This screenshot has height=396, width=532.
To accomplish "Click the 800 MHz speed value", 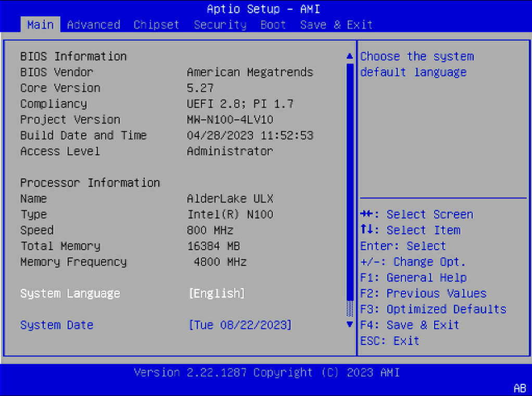I will tap(210, 230).
